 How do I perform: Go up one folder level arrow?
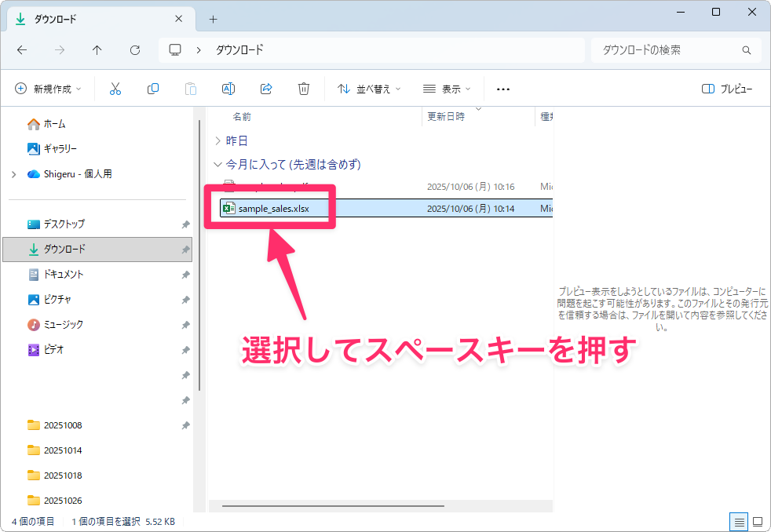pyautogui.click(x=97, y=50)
